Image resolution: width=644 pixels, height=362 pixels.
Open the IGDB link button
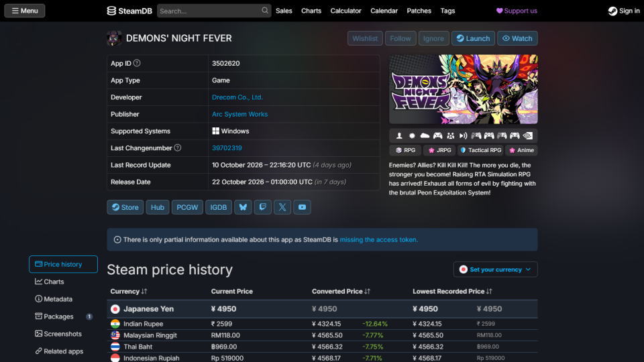pyautogui.click(x=219, y=207)
